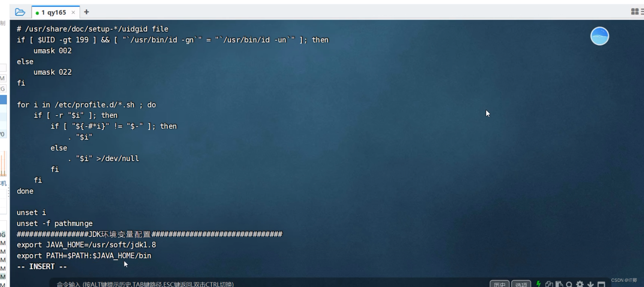Click inside the 命令输入 command input field

coord(215,284)
